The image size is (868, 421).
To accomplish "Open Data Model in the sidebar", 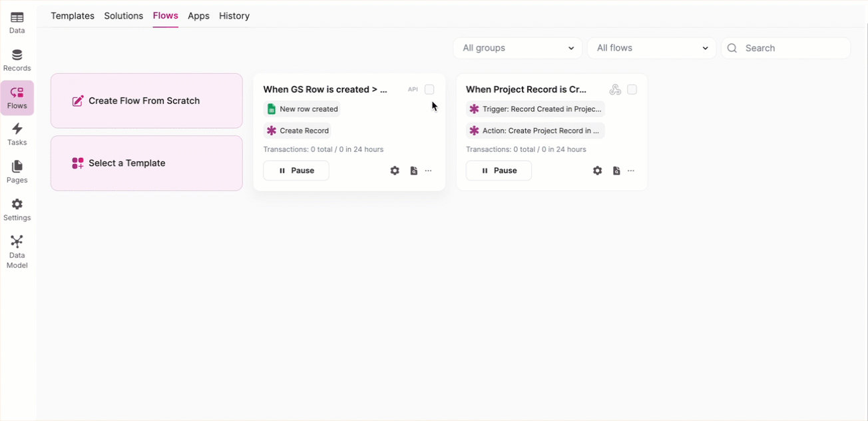I will [x=17, y=251].
